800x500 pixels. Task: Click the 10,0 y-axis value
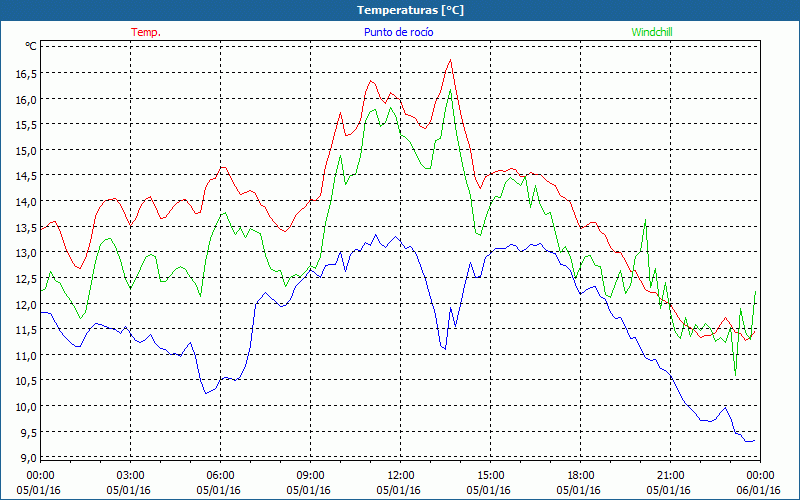27,407
